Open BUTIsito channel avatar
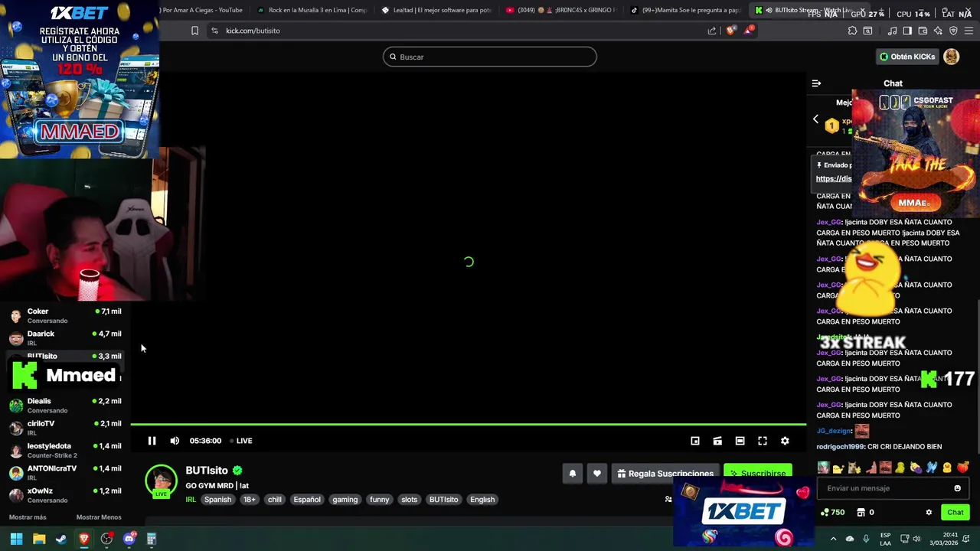The image size is (980, 551). (161, 481)
